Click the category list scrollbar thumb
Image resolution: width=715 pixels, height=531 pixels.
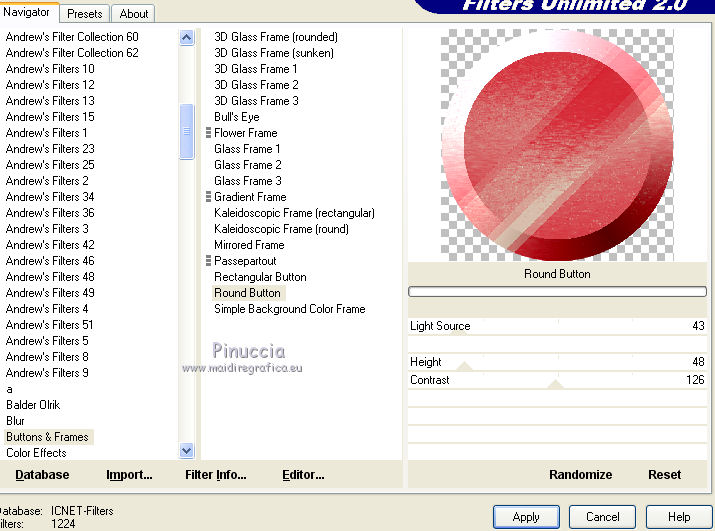(x=187, y=131)
